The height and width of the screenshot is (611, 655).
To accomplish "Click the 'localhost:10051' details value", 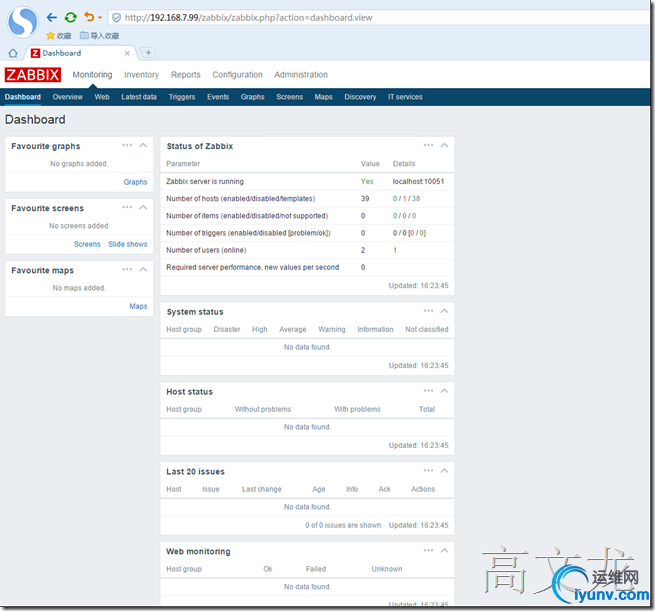I will coord(418,181).
